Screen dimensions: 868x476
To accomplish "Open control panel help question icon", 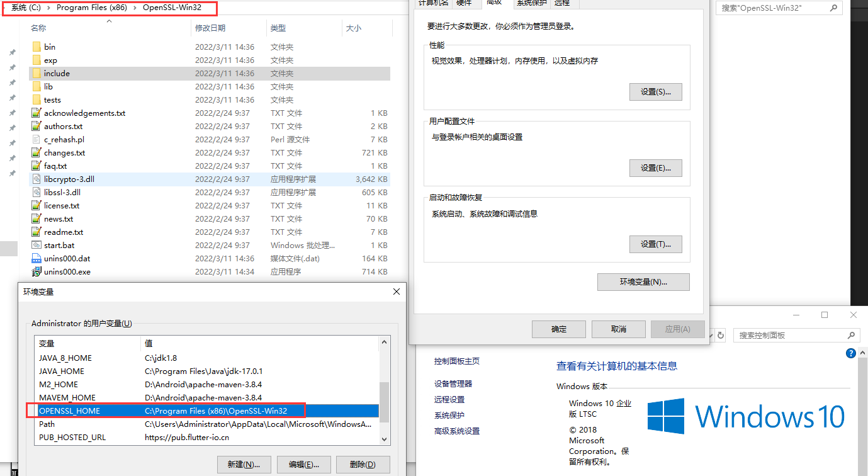I will tap(851, 354).
